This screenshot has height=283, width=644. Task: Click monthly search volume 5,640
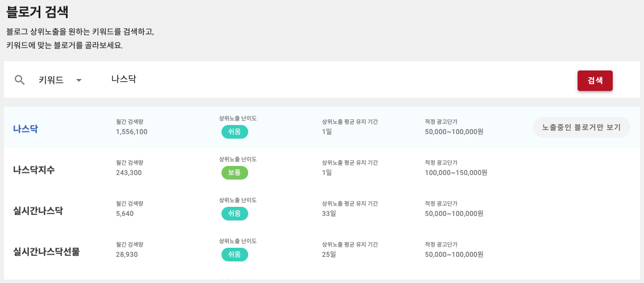[125, 214]
